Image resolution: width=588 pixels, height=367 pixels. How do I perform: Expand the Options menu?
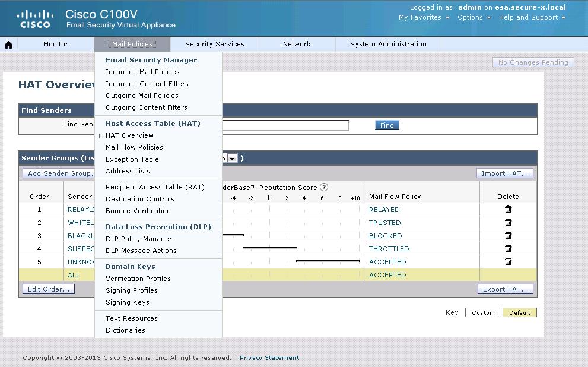(474, 17)
